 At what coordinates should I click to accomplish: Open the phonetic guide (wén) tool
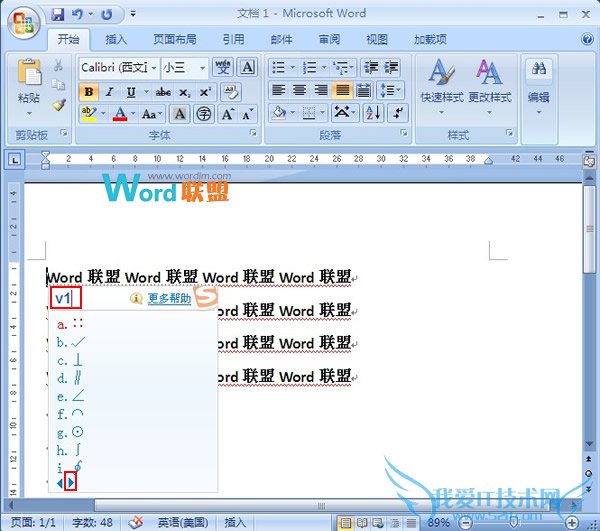[223, 68]
